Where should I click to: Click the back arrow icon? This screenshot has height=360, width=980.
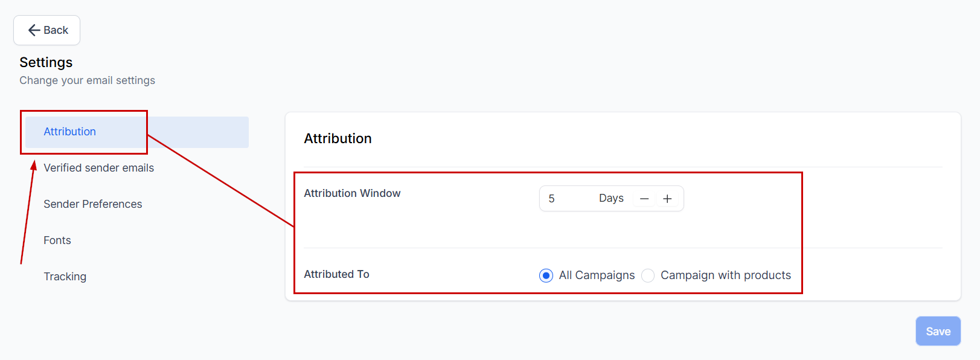click(34, 30)
